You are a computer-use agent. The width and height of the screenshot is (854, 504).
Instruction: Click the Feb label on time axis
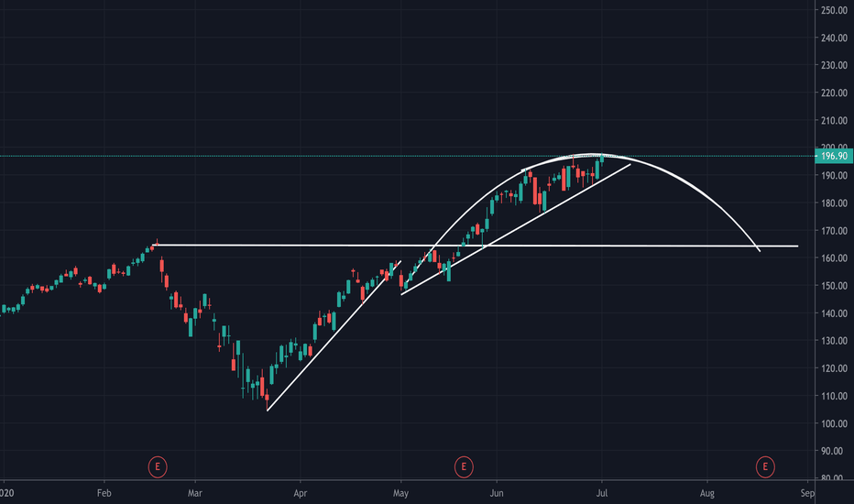(x=104, y=493)
